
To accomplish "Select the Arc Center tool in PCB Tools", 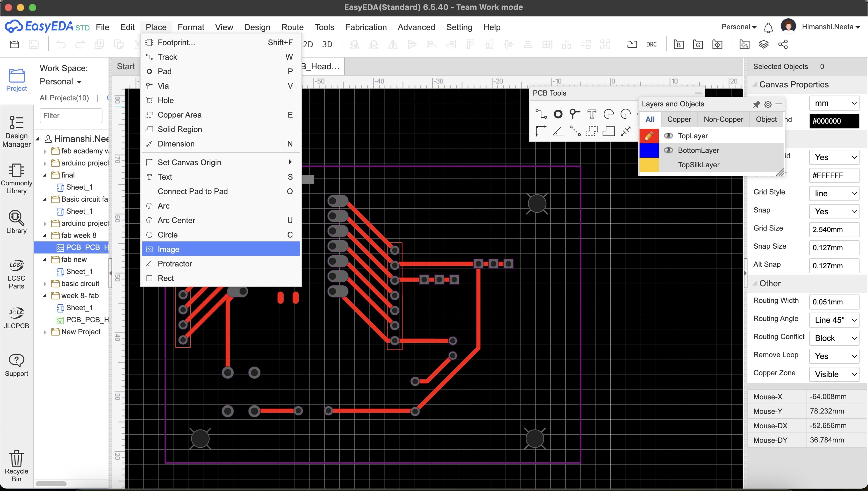I will click(x=625, y=114).
